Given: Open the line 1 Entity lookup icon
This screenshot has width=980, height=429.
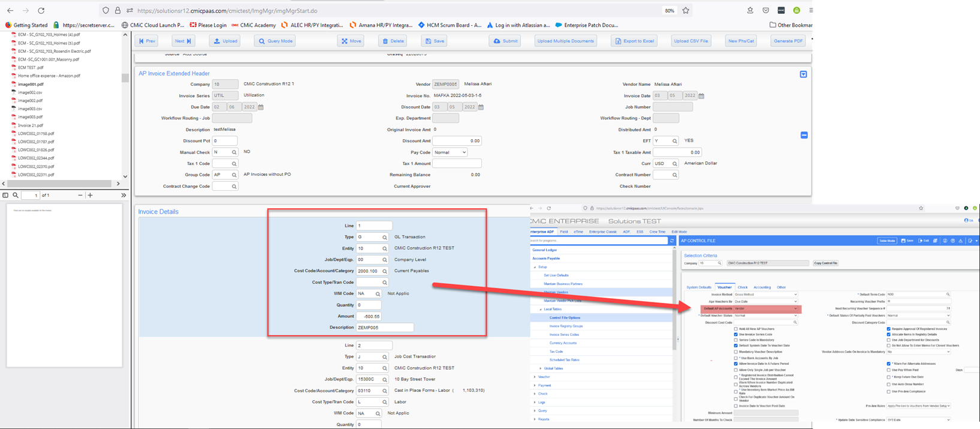Looking at the screenshot, I should pyautogui.click(x=385, y=248).
